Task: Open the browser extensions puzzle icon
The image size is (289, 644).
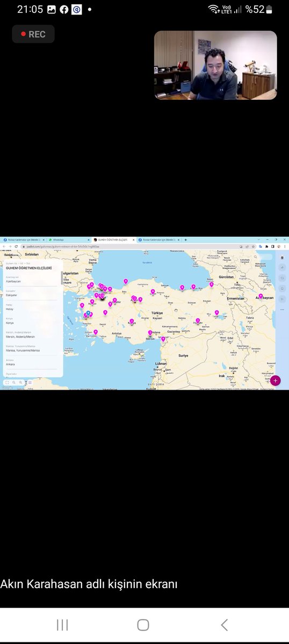Action: coord(267,246)
